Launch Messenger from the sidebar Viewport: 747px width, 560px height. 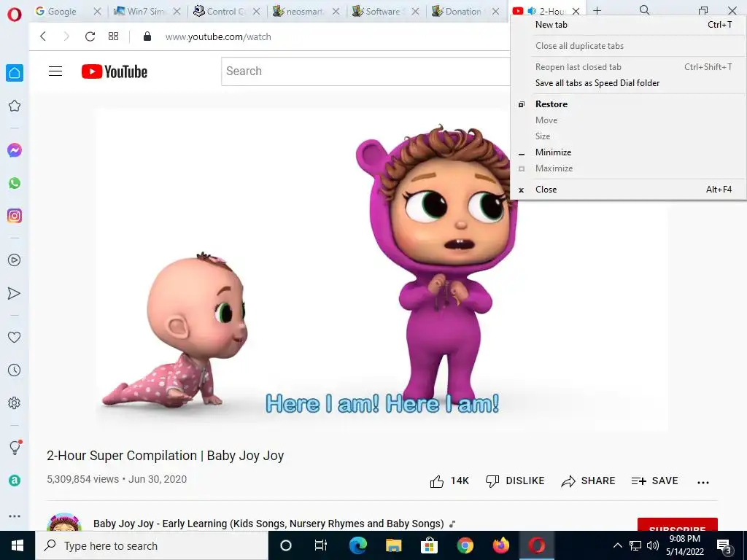pos(15,150)
